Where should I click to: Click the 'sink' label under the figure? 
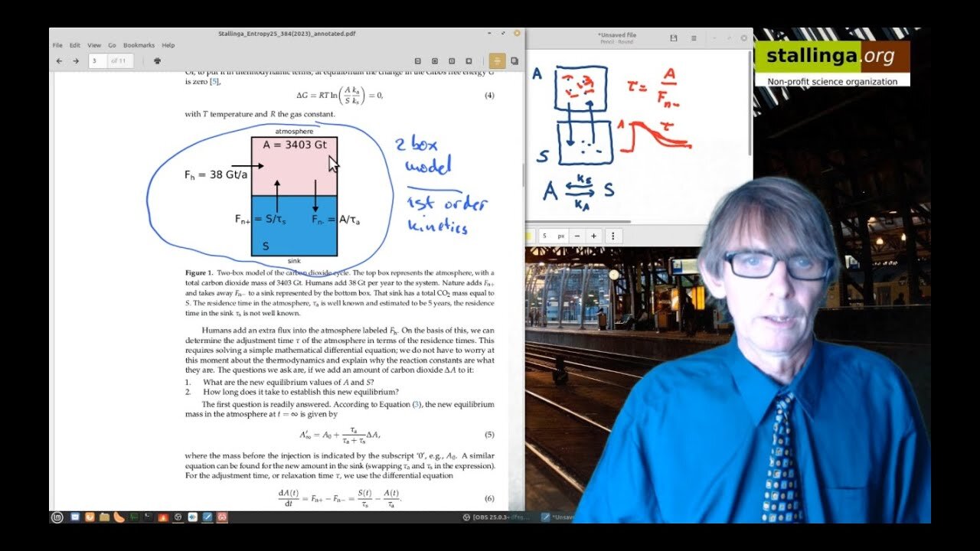coord(294,261)
